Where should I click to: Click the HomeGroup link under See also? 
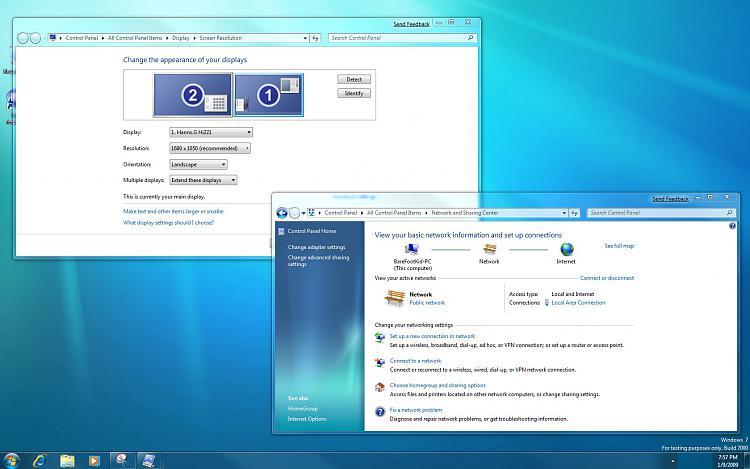302,409
